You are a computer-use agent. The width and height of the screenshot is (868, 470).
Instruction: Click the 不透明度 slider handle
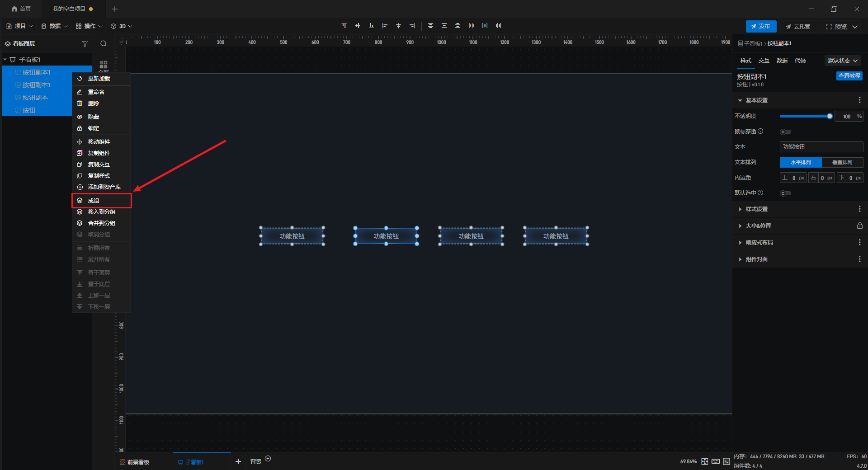830,116
